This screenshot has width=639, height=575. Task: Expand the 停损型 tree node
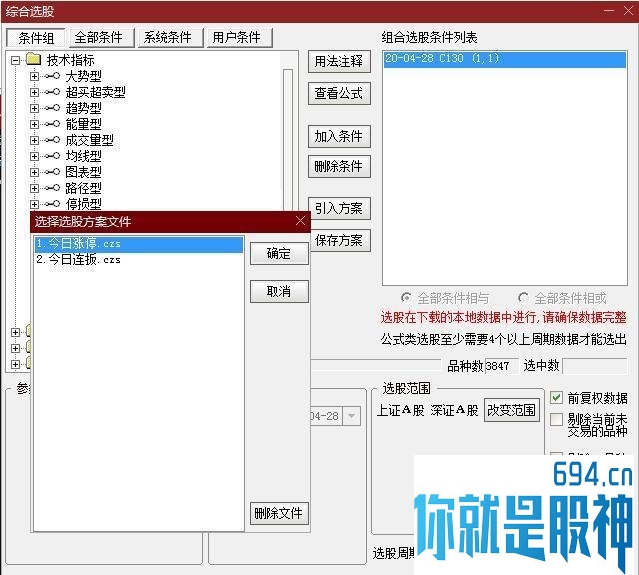34,204
